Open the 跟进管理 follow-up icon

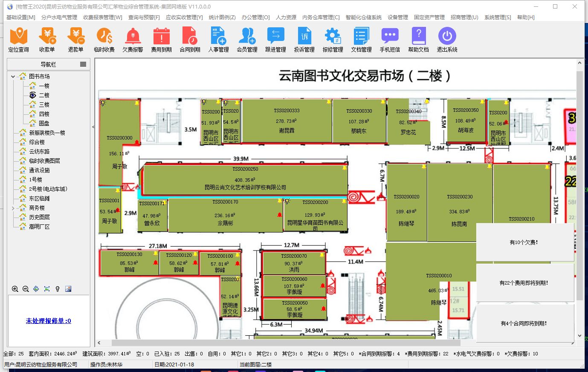click(276, 40)
